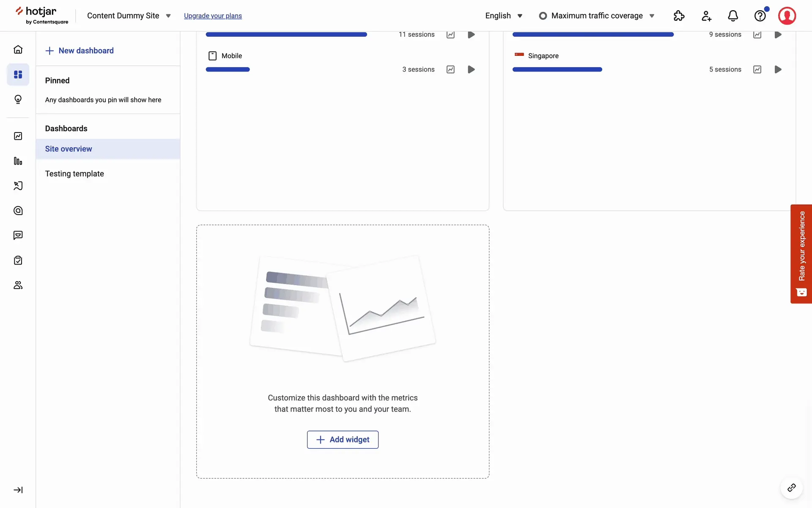Expand the Maximum traffic coverage dropdown
Viewport: 812px width, 508px height.
(x=597, y=16)
